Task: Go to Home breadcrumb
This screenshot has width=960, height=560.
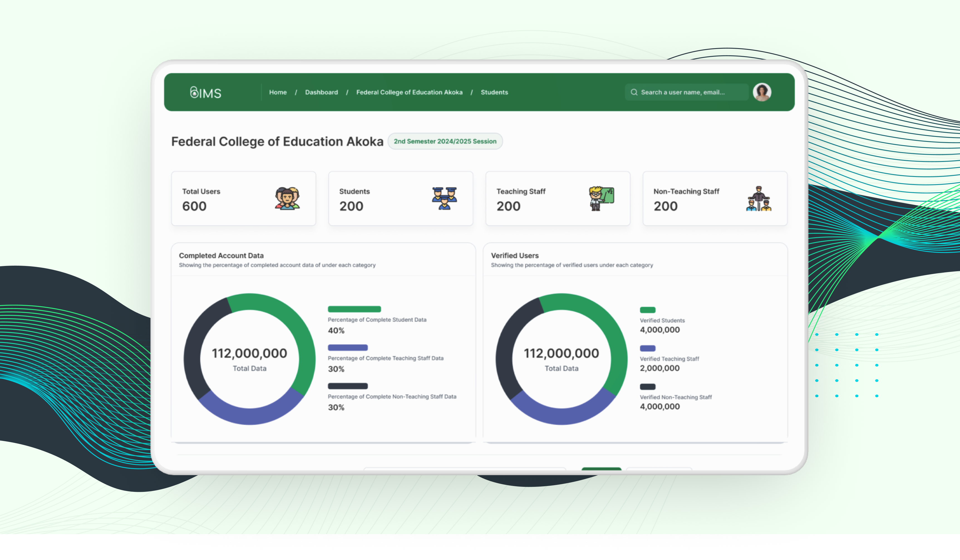Action: [x=278, y=92]
